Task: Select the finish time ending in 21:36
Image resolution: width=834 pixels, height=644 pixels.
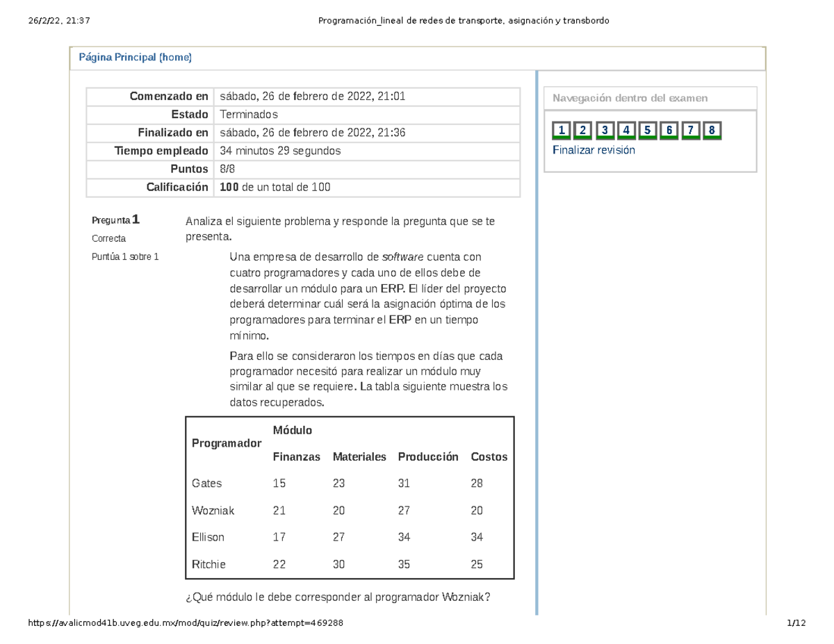Action: tap(313, 133)
